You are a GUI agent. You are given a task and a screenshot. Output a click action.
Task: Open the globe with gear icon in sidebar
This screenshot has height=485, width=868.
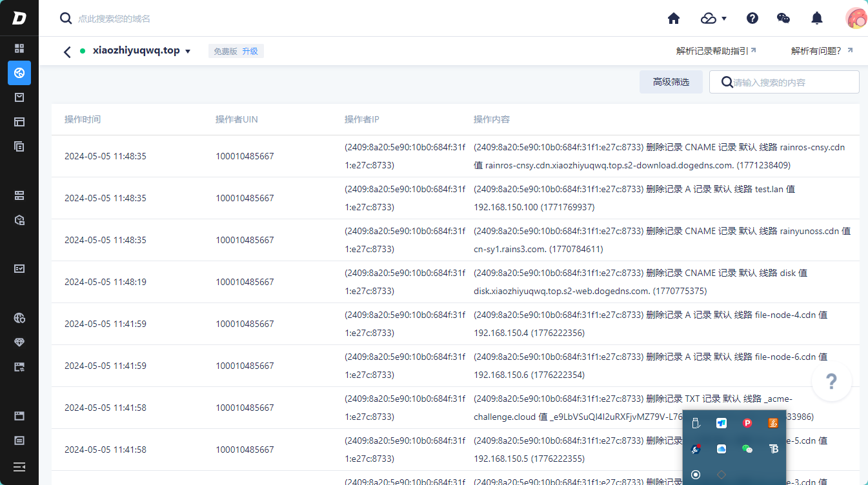tap(19, 318)
